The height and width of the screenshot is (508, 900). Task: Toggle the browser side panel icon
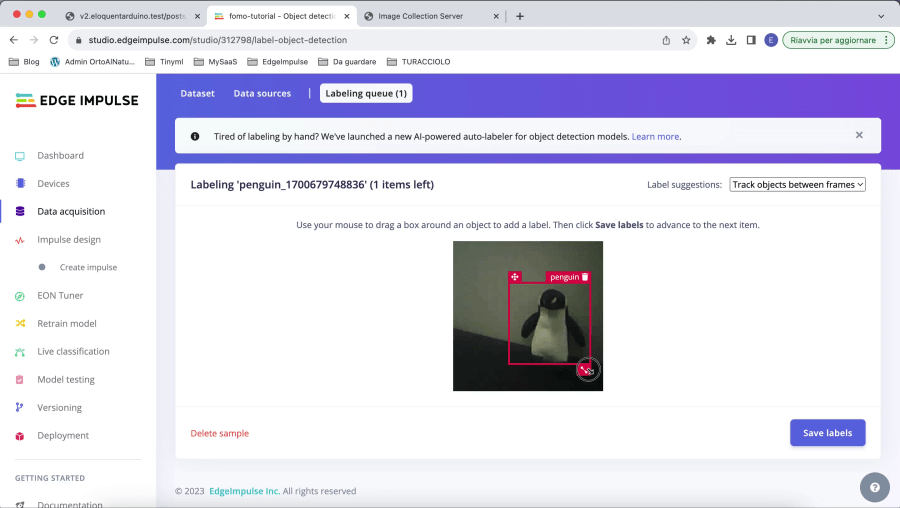[751, 40]
